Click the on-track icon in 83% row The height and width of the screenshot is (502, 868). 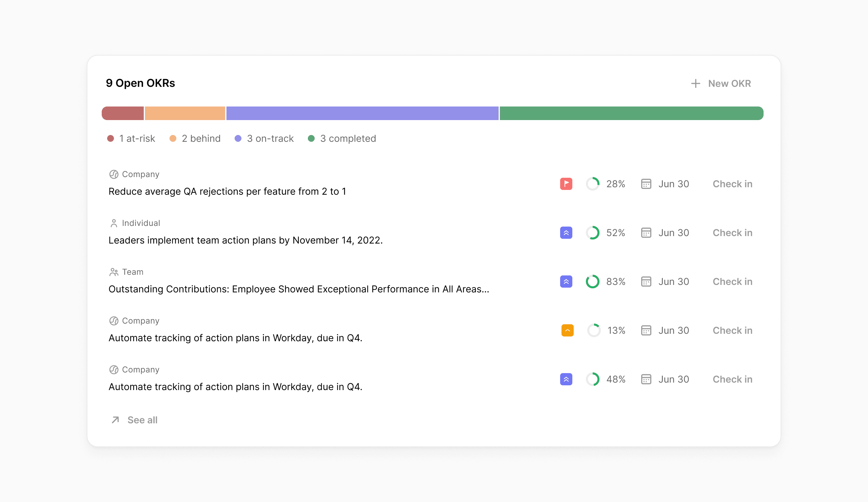point(566,282)
